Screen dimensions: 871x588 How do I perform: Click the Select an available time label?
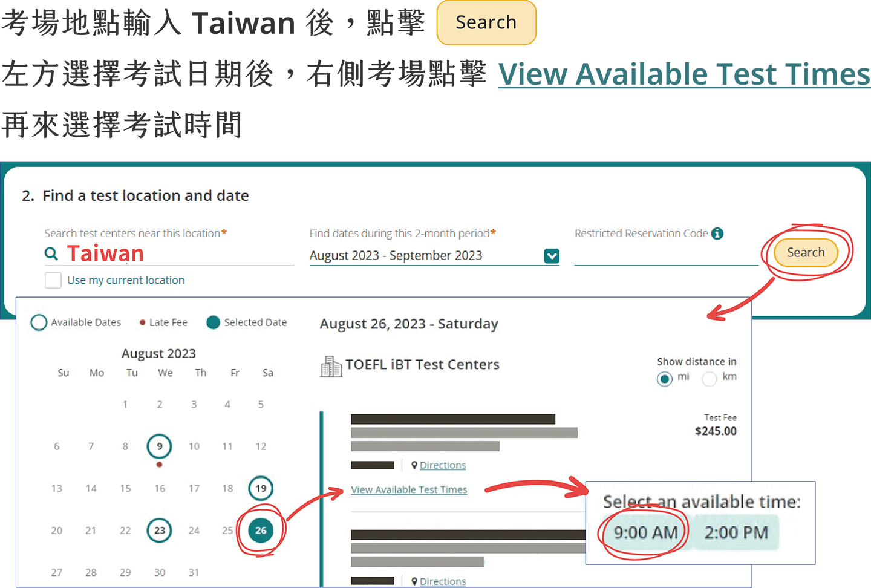coord(702,501)
